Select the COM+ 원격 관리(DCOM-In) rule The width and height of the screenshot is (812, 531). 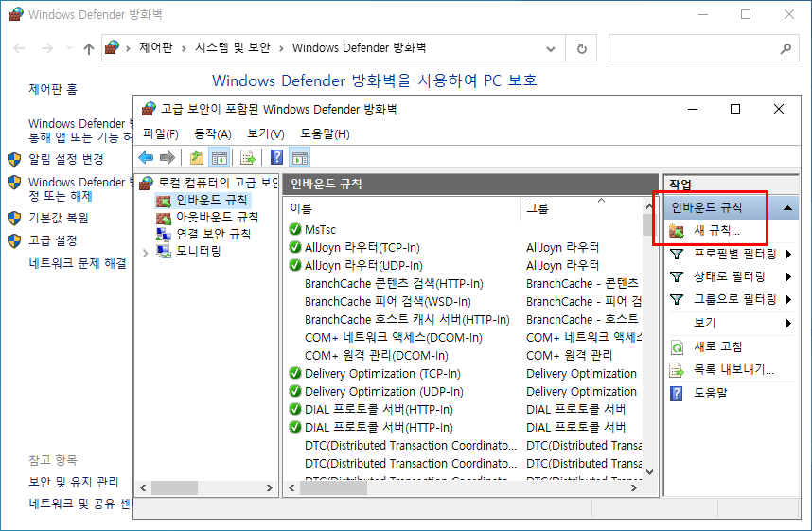coord(377,355)
